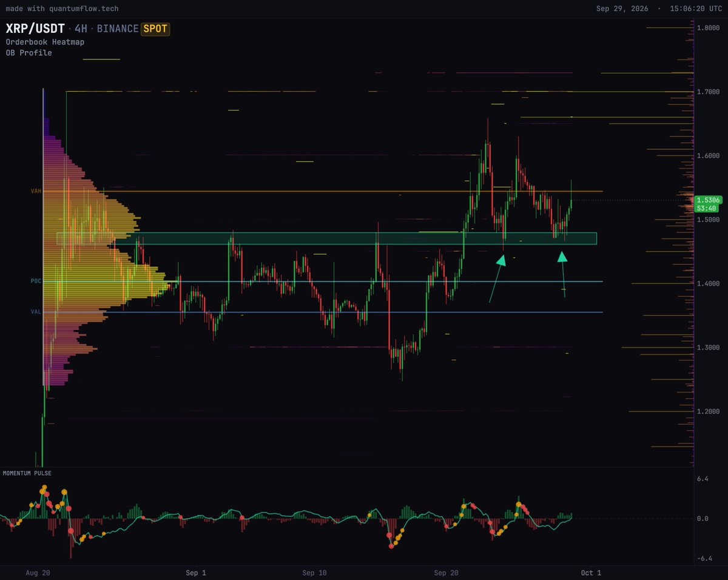The image size is (728, 580).
Task: Click the 53:40 candle countdown
Action: tap(707, 207)
